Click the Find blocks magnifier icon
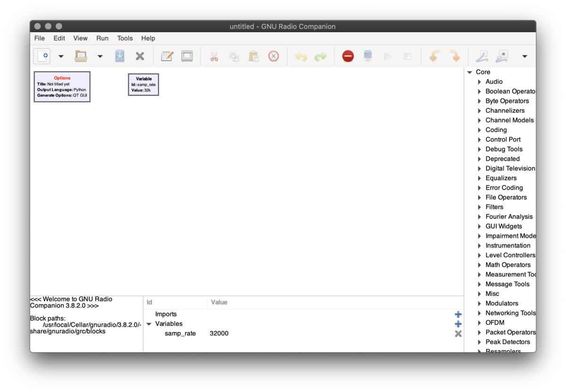Screen dimensions: 566x392 coord(482,56)
